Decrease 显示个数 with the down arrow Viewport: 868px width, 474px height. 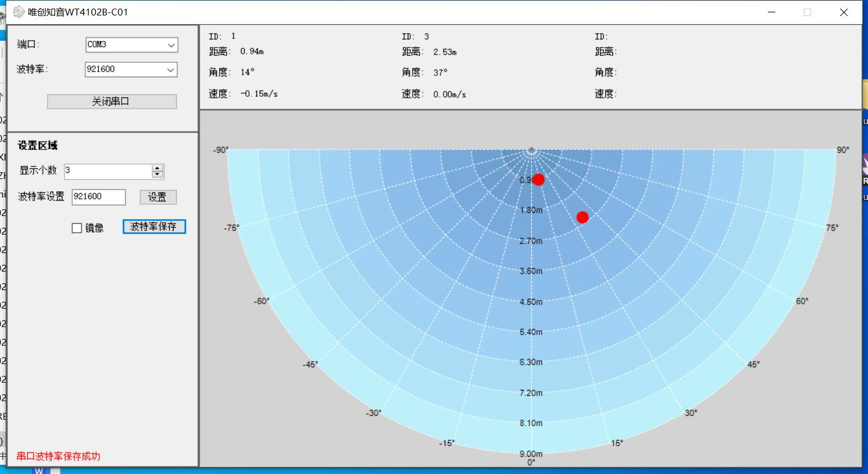point(158,175)
